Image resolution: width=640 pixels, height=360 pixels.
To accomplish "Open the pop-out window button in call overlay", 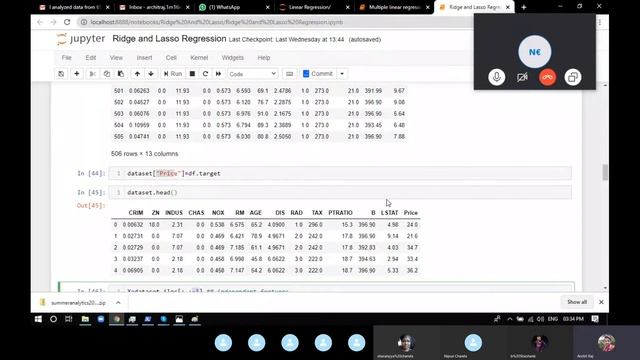I will pos(573,77).
